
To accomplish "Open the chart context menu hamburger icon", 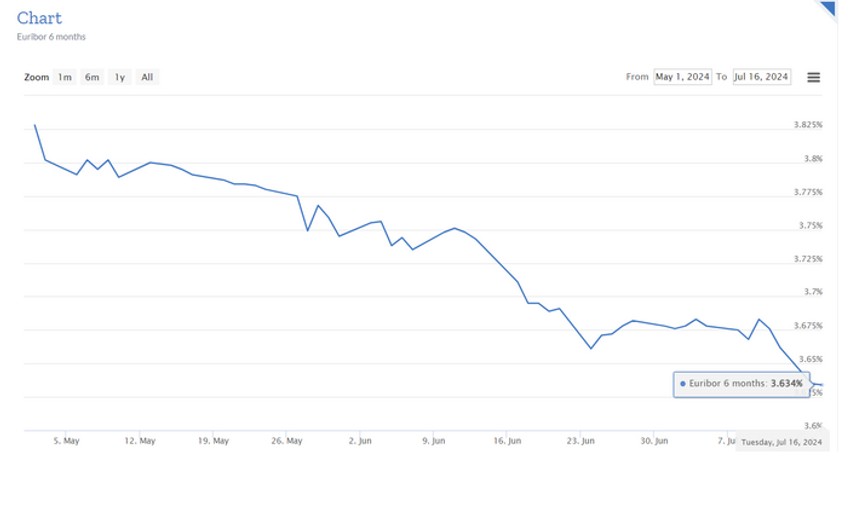I will (x=813, y=77).
